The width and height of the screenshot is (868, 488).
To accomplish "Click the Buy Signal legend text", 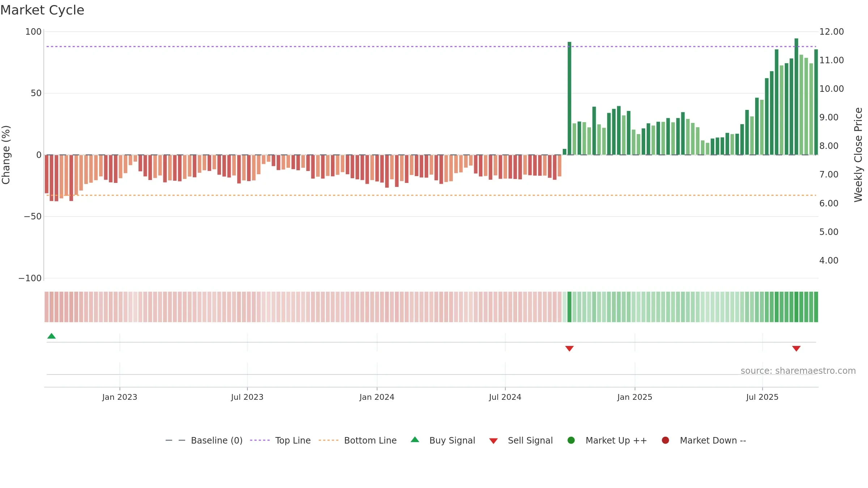I will [452, 441].
